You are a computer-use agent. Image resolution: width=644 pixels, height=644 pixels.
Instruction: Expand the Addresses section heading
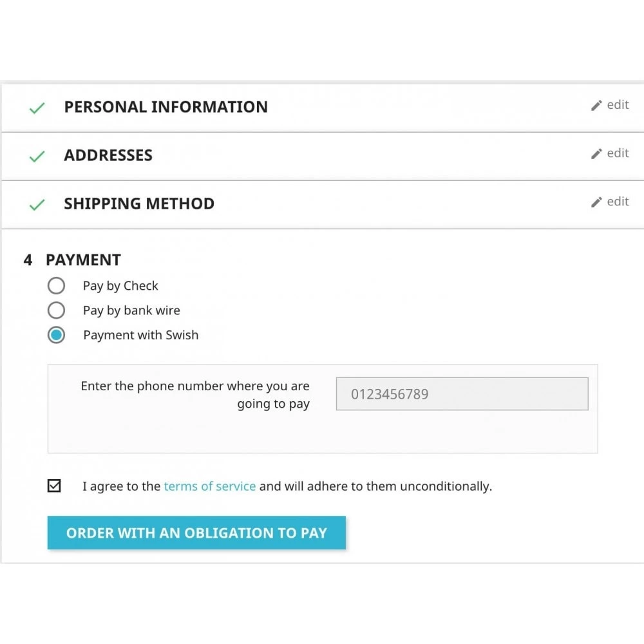coord(108,155)
